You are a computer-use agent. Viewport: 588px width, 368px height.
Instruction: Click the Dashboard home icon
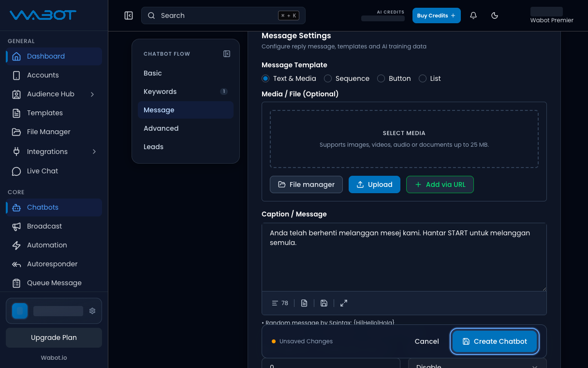(16, 56)
